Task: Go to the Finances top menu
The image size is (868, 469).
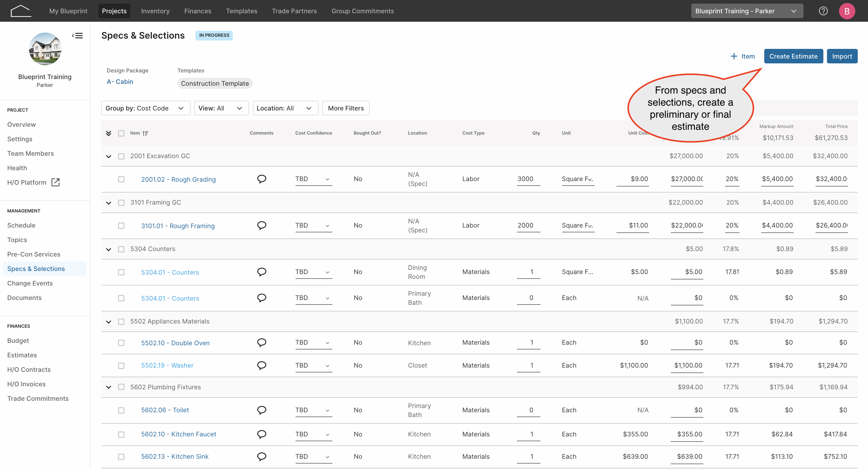Action: [198, 11]
